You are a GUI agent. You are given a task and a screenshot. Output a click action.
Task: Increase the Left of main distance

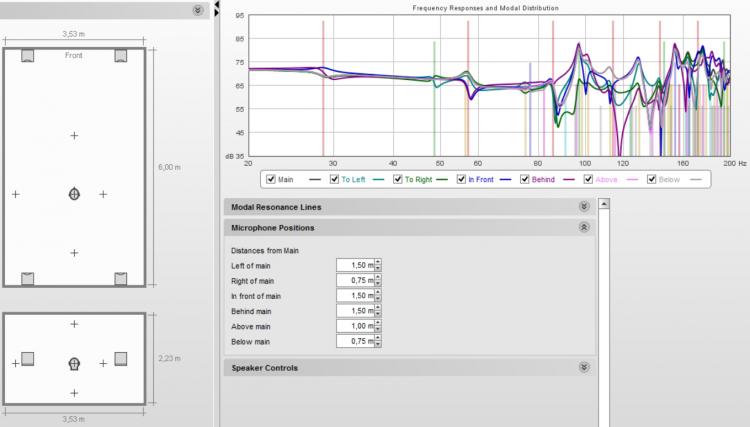[378, 261]
